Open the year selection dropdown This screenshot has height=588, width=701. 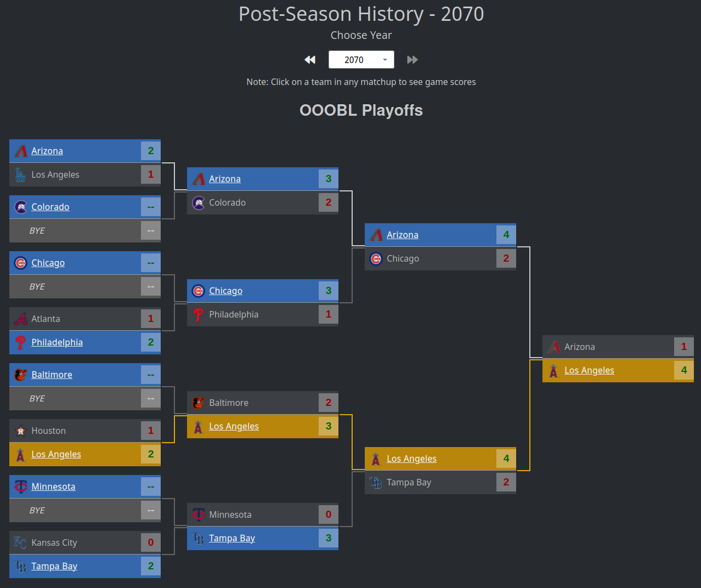tap(385, 59)
